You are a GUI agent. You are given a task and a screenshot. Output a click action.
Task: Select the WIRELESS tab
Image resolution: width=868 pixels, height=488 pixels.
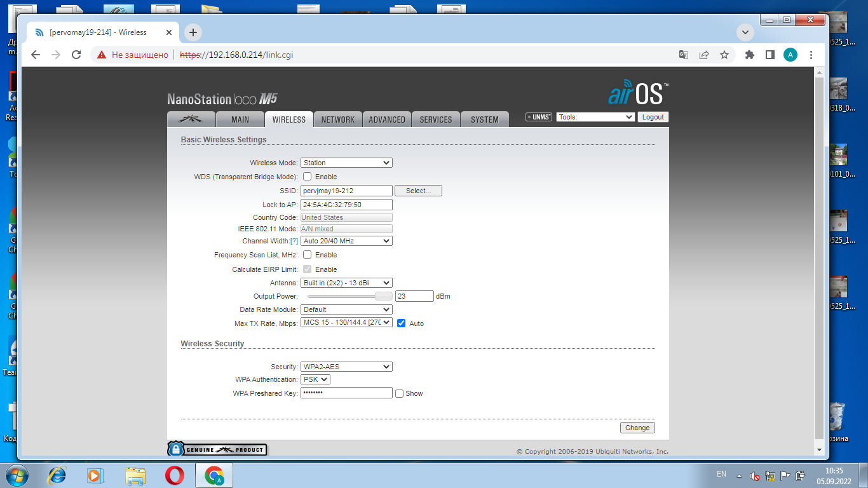[x=289, y=119]
